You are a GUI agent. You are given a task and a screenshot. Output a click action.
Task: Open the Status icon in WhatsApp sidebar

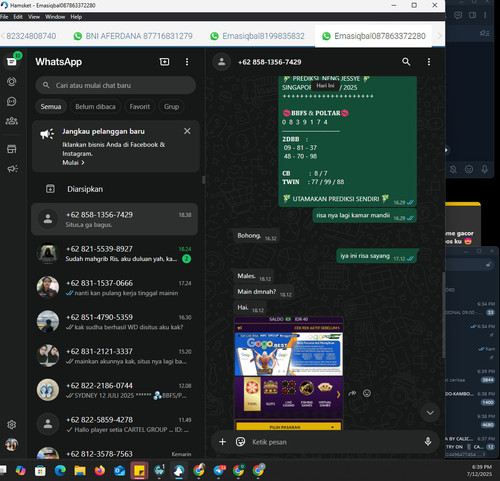pyautogui.click(x=12, y=82)
